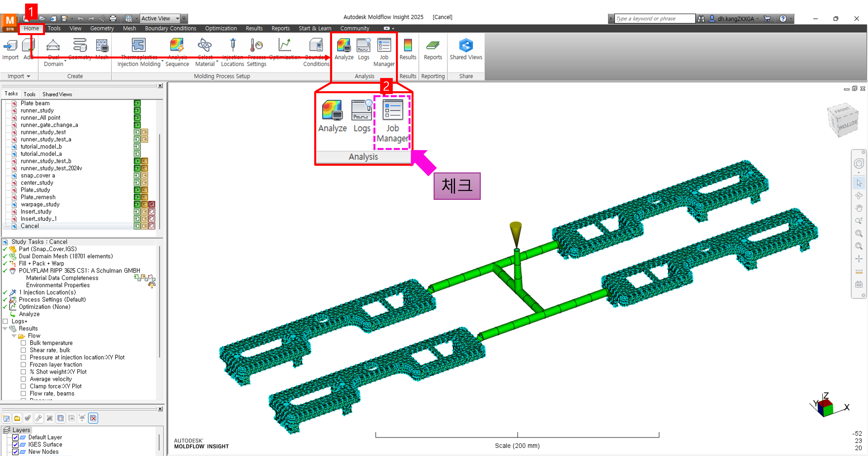Activate the Select arrow in navigation bar
This screenshot has width=868, height=456.
pyautogui.click(x=859, y=183)
